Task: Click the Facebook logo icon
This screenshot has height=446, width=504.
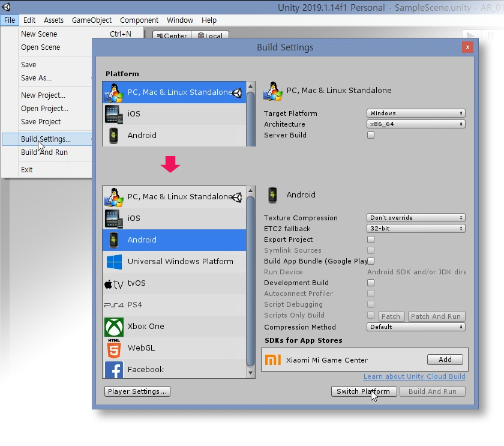Action: click(x=114, y=370)
